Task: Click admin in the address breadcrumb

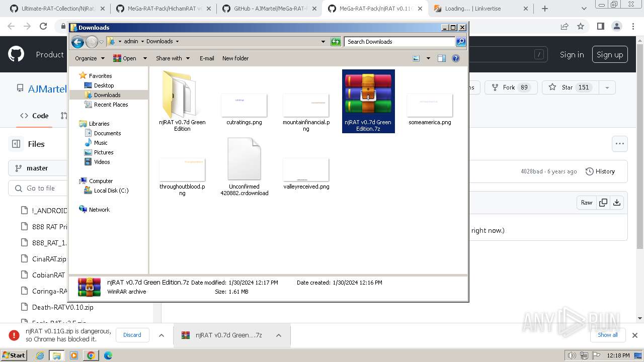Action: pos(131,42)
